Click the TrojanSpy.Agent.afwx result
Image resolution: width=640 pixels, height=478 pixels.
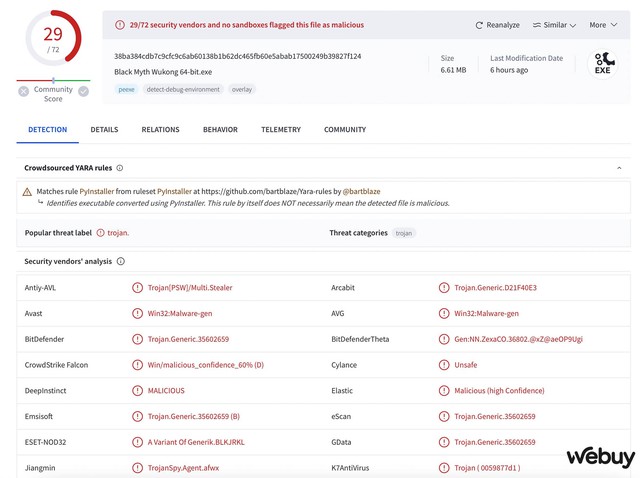tap(183, 468)
